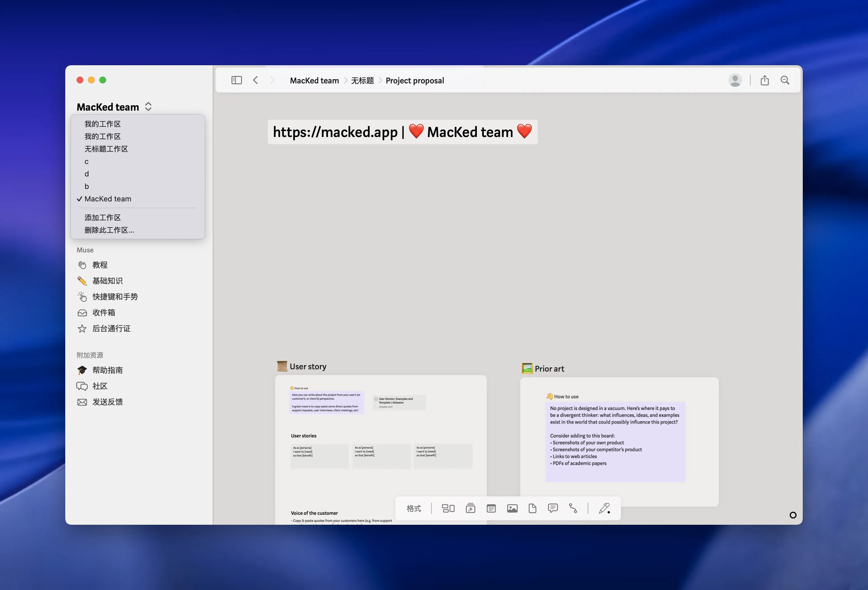Switch to workspace b
This screenshot has height=590, width=868.
138,186
